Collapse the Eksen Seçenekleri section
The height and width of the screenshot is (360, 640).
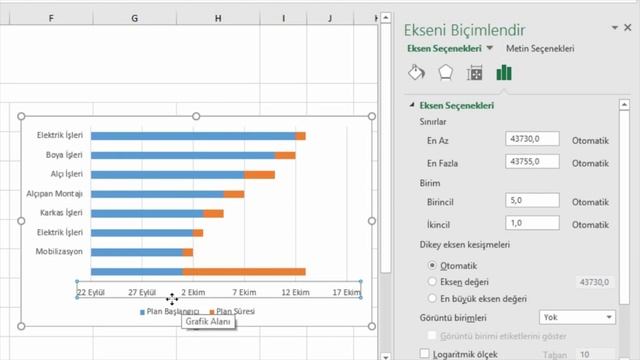pos(412,105)
